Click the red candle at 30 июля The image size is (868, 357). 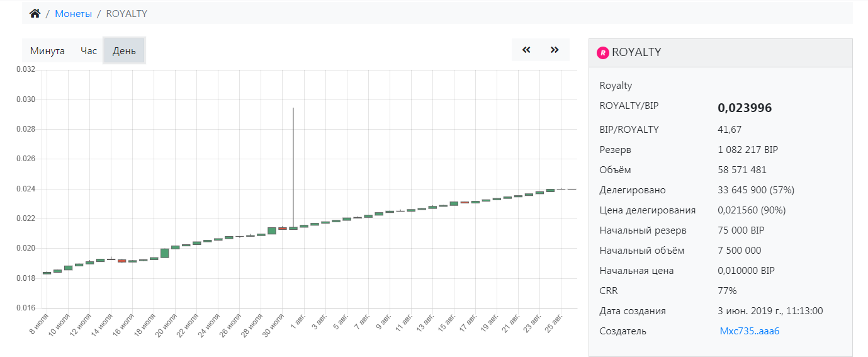[283, 228]
